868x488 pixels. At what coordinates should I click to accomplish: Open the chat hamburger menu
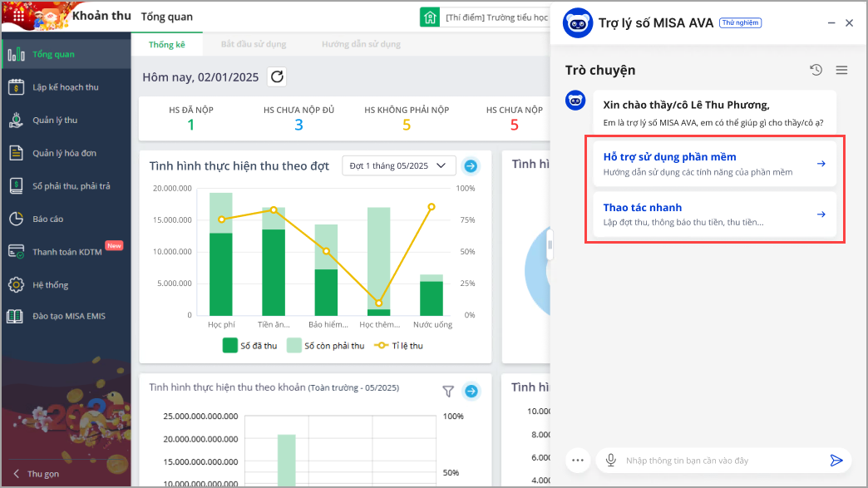pos(841,70)
